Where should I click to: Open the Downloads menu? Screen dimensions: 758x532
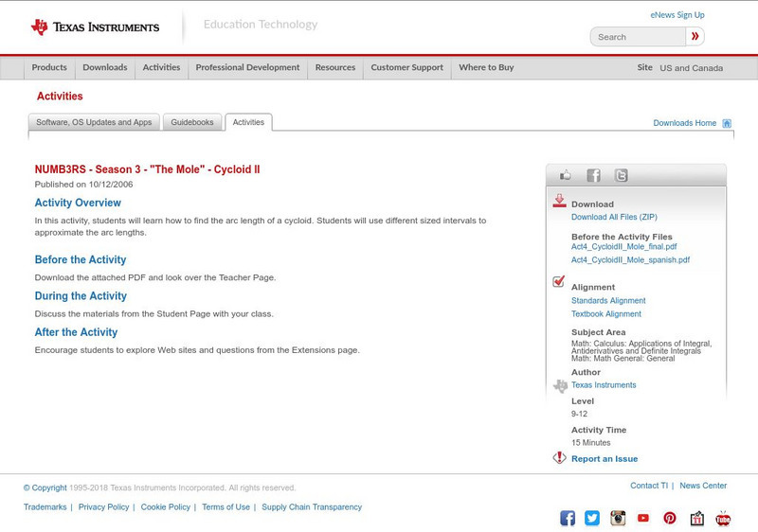pos(105,67)
